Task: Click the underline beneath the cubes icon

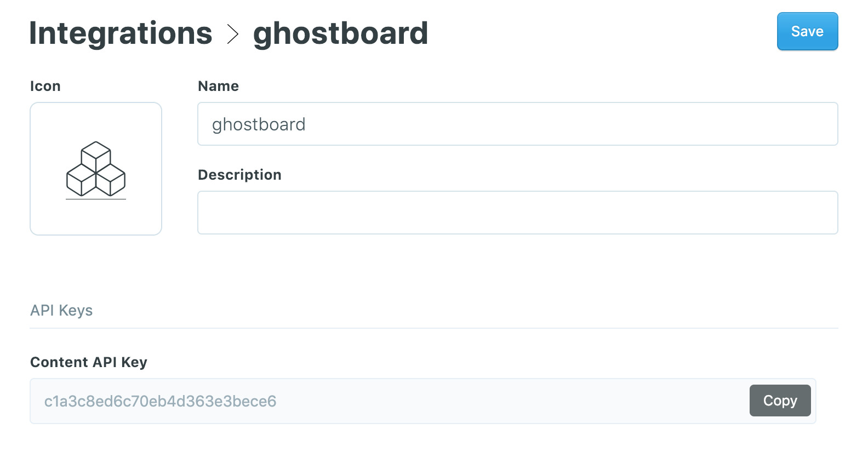Action: coord(96,199)
